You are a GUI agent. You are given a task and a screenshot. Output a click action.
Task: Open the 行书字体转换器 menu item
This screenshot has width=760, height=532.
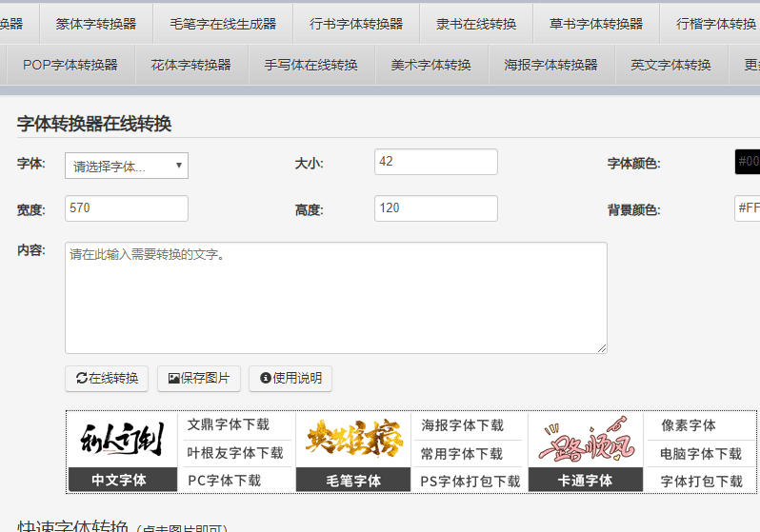(x=356, y=24)
